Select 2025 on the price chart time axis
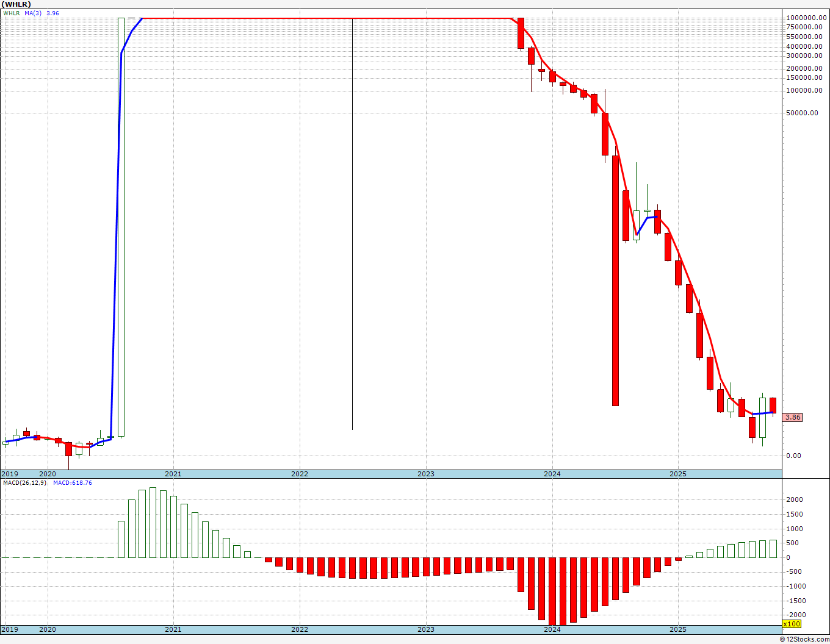 click(x=678, y=474)
